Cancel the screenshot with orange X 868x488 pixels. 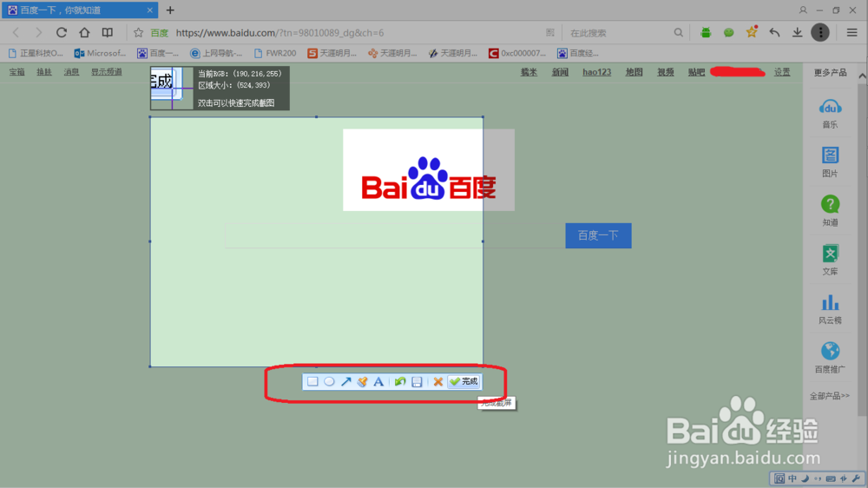[437, 382]
